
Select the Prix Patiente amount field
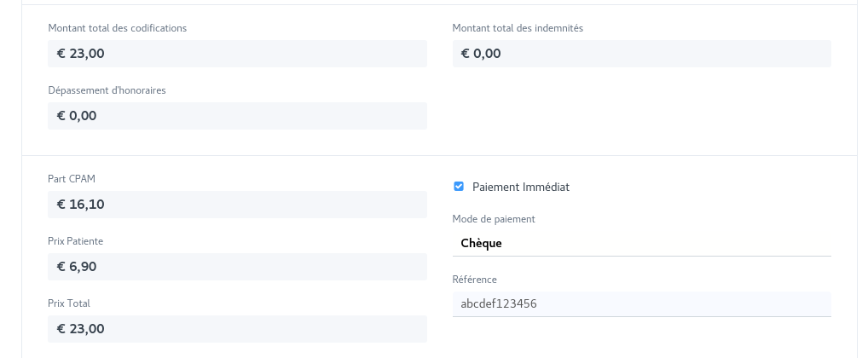pyautogui.click(x=237, y=267)
